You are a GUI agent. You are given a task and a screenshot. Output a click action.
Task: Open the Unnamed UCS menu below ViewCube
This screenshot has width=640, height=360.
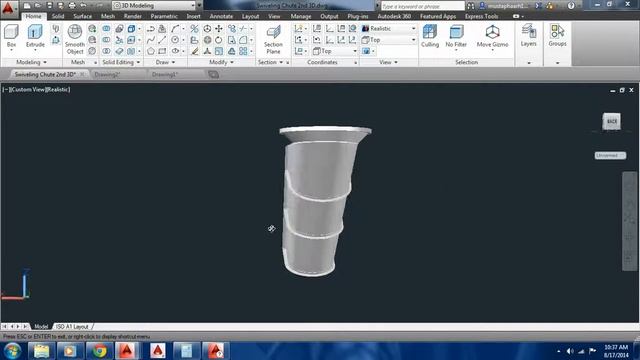point(610,156)
